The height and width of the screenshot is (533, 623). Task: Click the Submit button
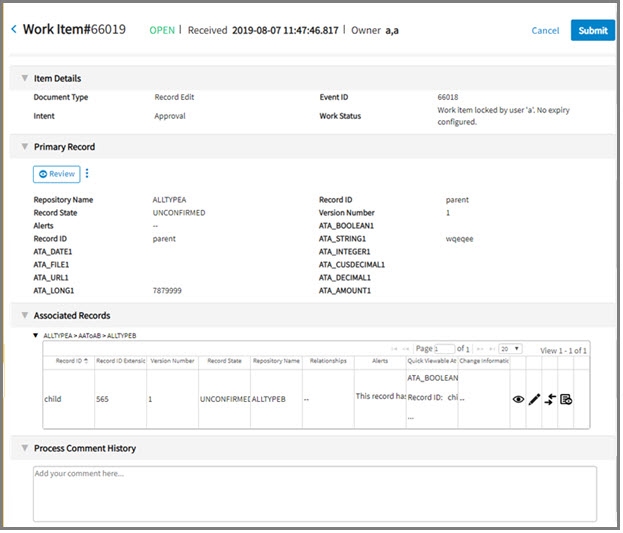coord(592,30)
